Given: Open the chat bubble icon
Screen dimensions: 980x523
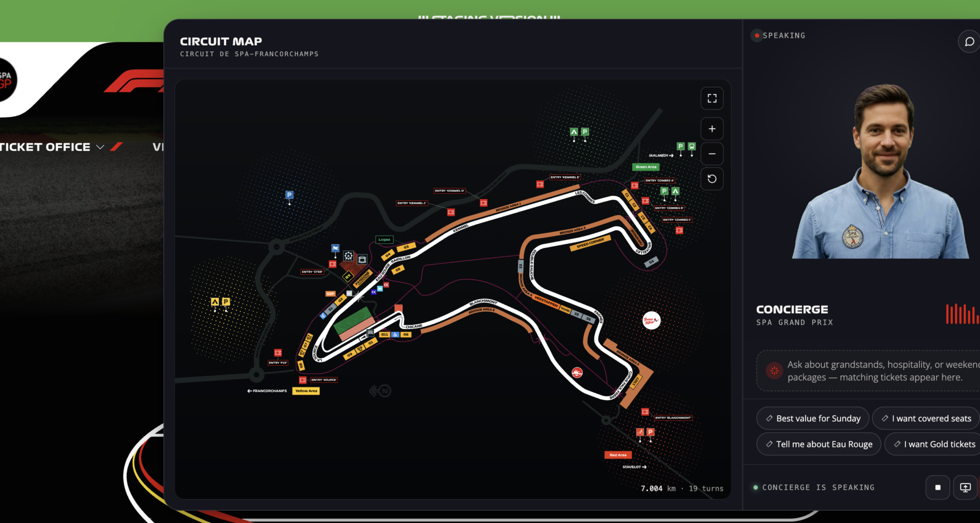Looking at the screenshot, I should 969,42.
